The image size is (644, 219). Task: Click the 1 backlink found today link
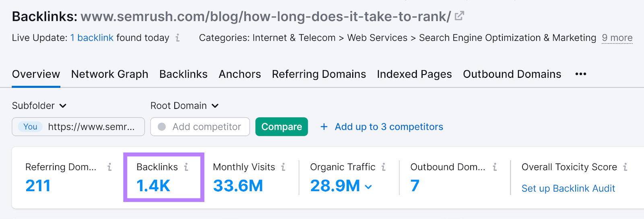92,38
